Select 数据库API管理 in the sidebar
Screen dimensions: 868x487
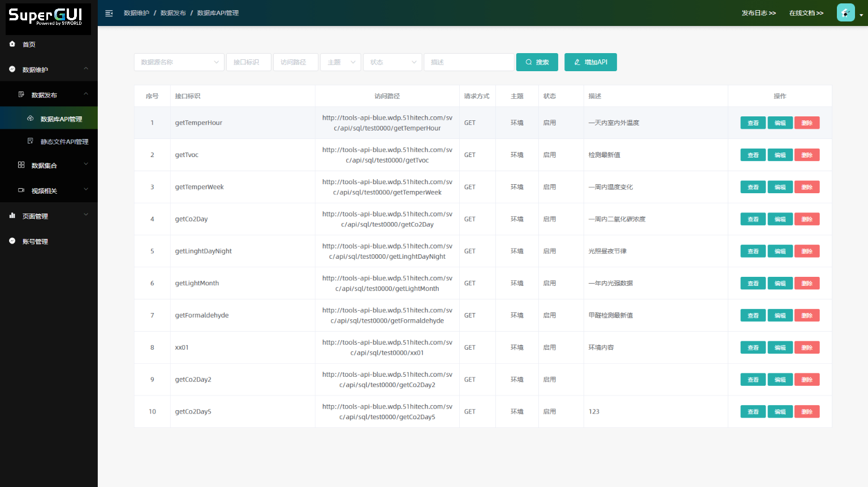coord(61,119)
